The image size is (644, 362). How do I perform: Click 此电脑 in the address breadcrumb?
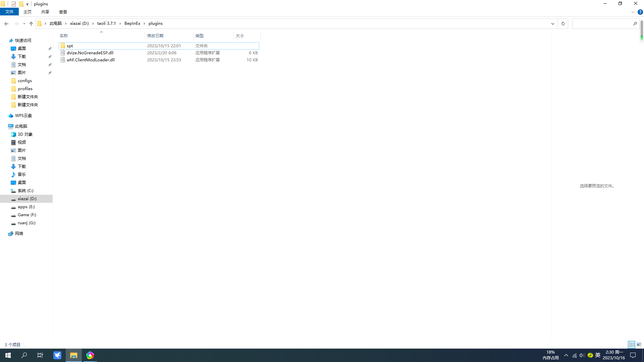pyautogui.click(x=56, y=23)
